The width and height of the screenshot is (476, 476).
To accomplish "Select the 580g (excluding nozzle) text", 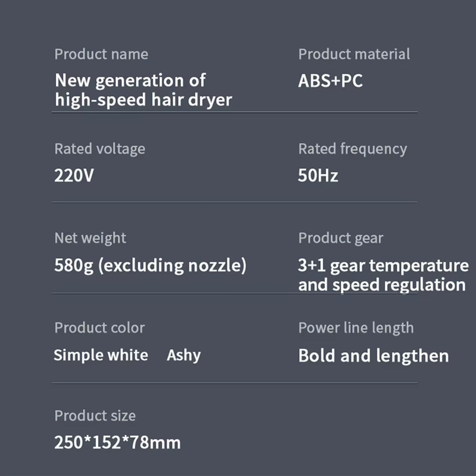I will tap(150, 265).
